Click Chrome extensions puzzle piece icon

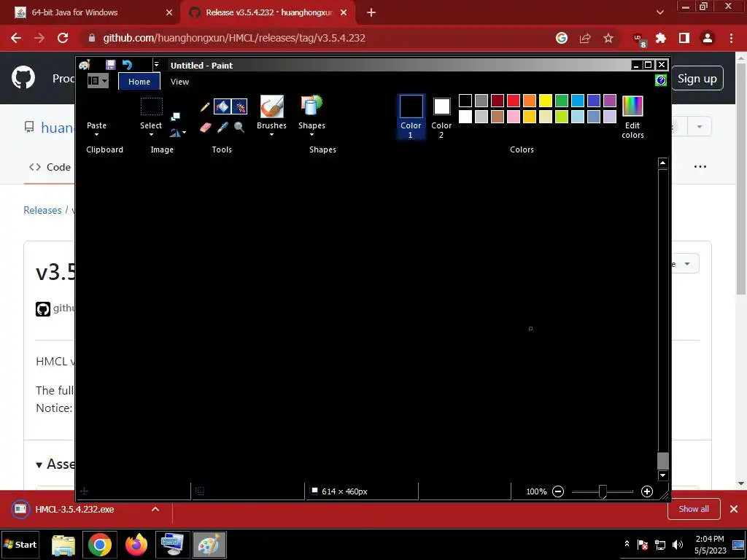click(661, 38)
